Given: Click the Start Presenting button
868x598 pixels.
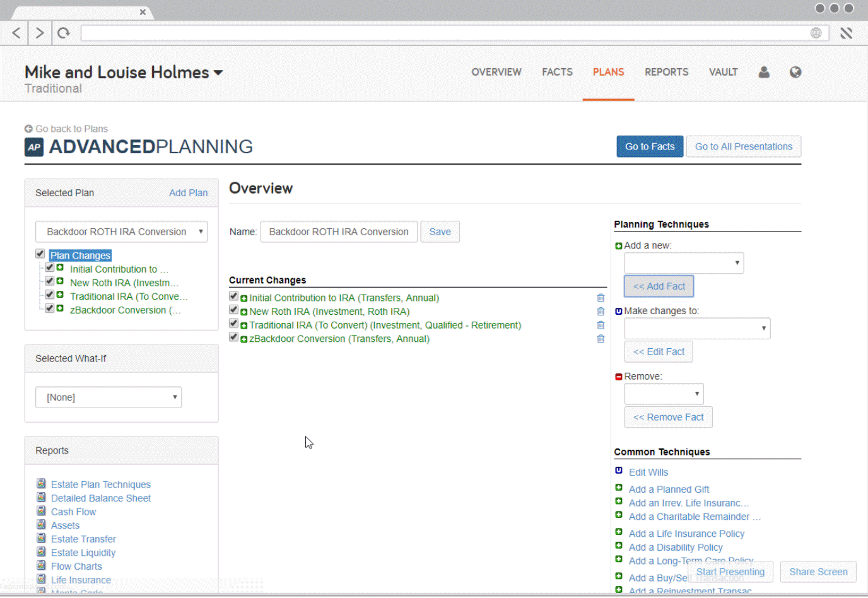Looking at the screenshot, I should coord(730,572).
